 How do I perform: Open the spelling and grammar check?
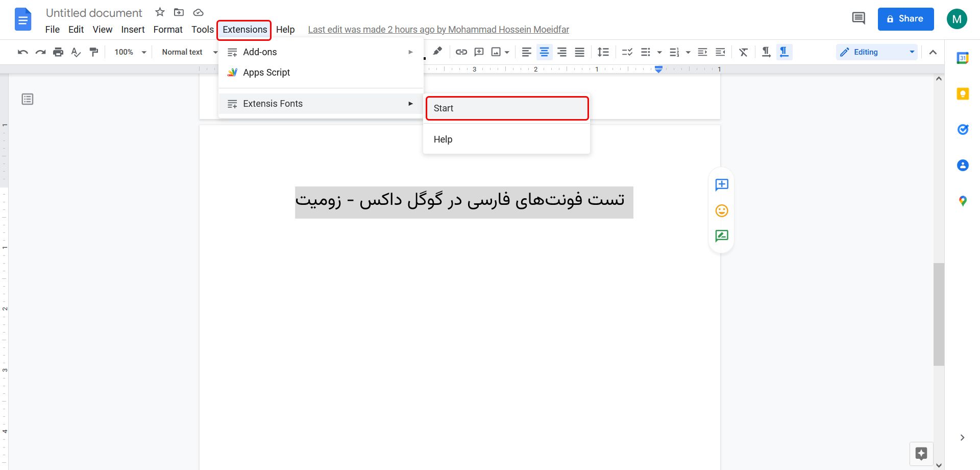tap(76, 52)
